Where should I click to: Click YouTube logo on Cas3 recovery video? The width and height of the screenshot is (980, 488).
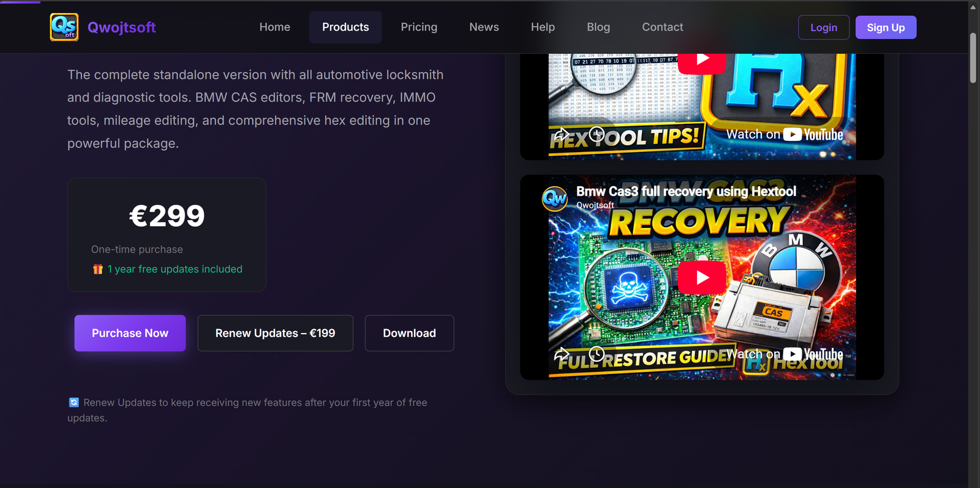pos(813,354)
